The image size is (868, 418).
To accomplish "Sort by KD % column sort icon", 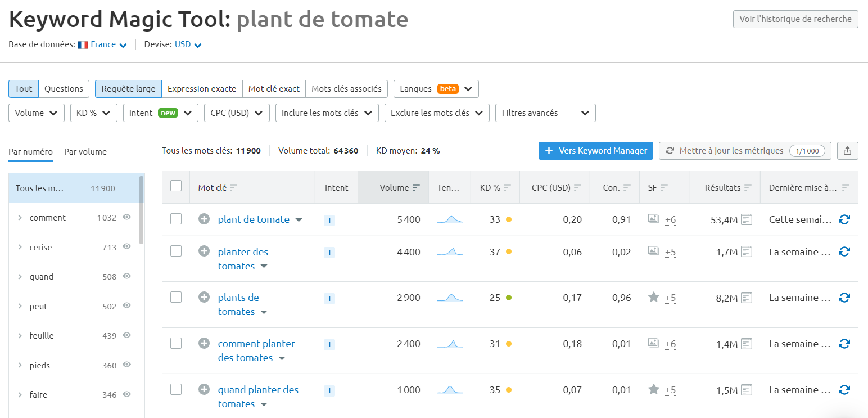I will click(507, 188).
